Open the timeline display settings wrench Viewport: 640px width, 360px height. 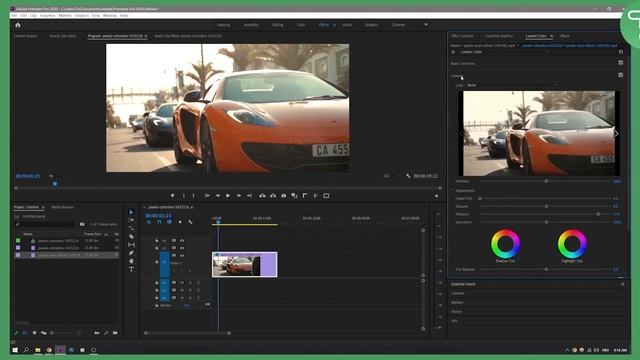(190, 222)
